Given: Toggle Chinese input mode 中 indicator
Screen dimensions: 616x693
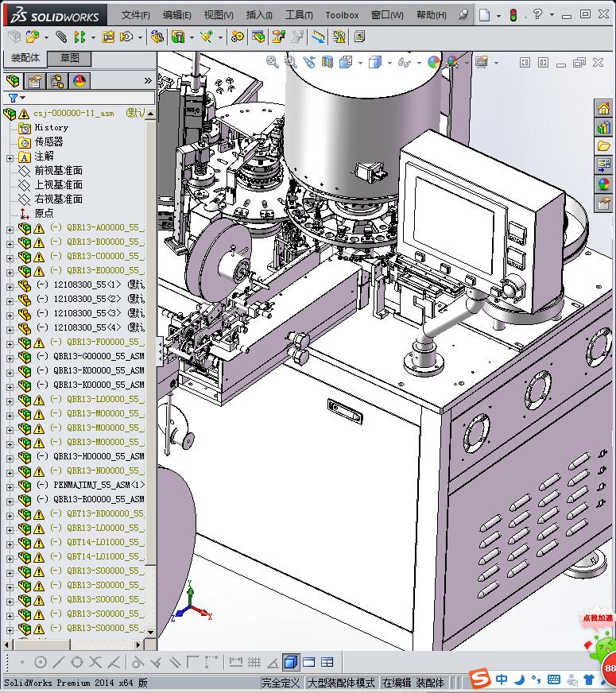Looking at the screenshot, I should click(501, 679).
